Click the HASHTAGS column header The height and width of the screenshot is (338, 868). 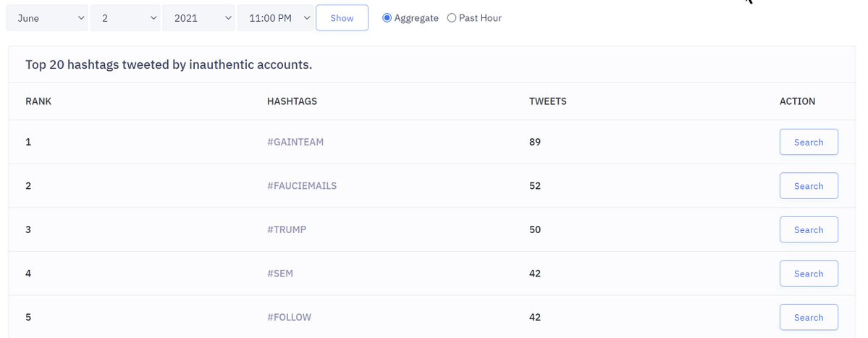tap(292, 101)
